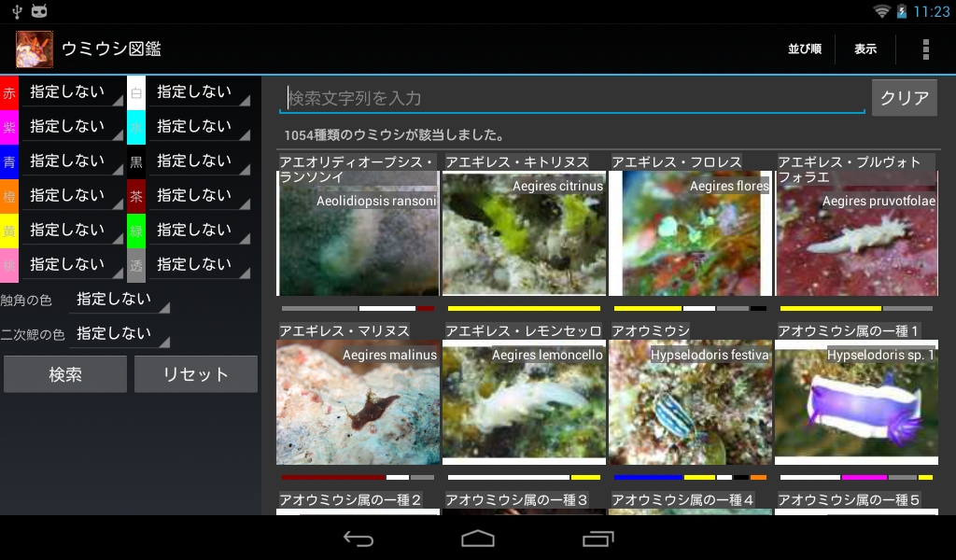The height and width of the screenshot is (560, 956).
Task: Tap the sea slug app logo icon
Action: pos(35,49)
